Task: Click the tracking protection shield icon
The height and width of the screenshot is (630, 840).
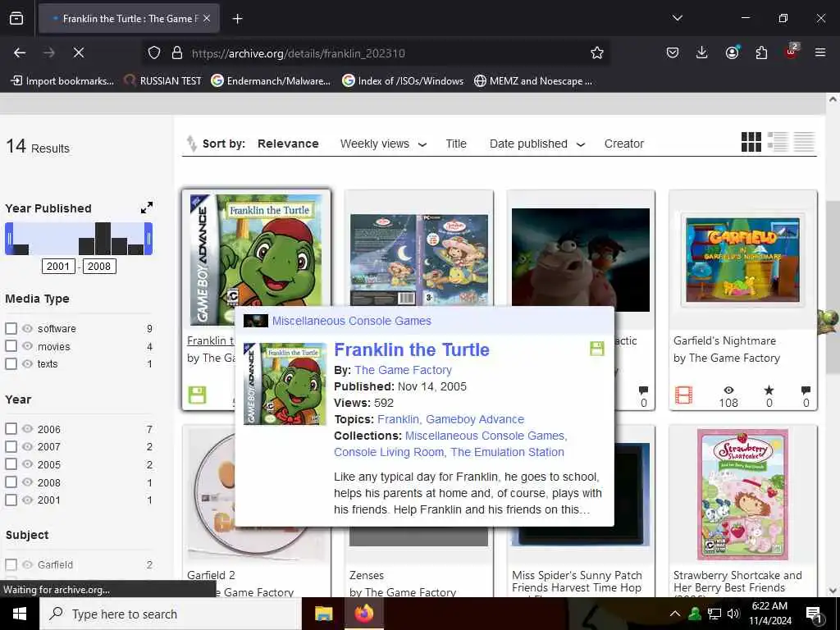Action: (154, 52)
